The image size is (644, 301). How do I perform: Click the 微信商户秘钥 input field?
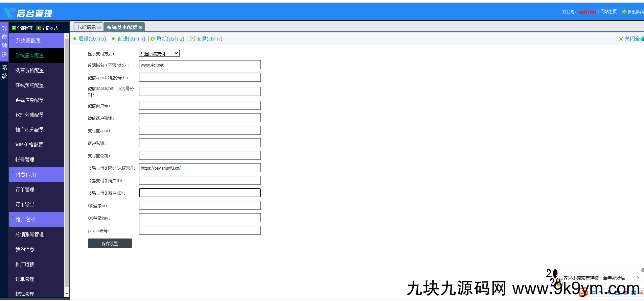click(x=200, y=118)
